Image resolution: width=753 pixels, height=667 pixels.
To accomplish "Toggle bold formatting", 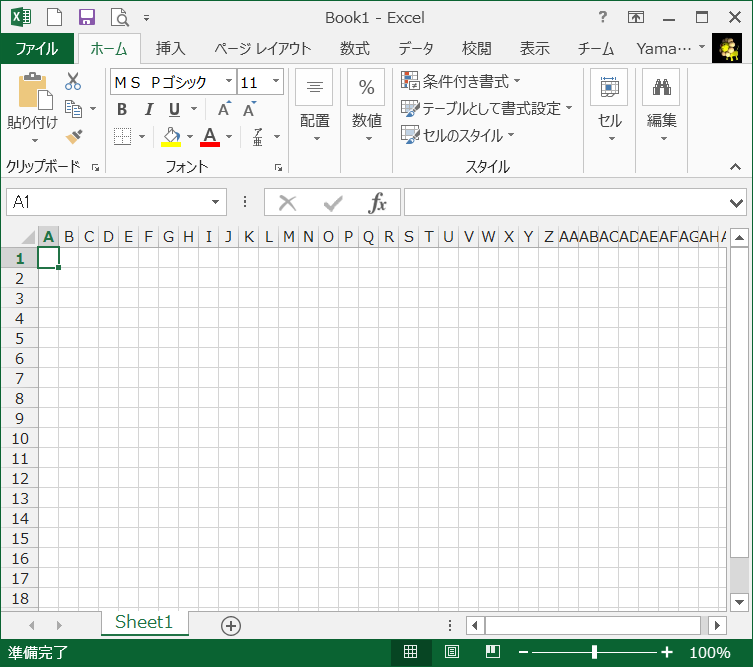I will pos(122,109).
